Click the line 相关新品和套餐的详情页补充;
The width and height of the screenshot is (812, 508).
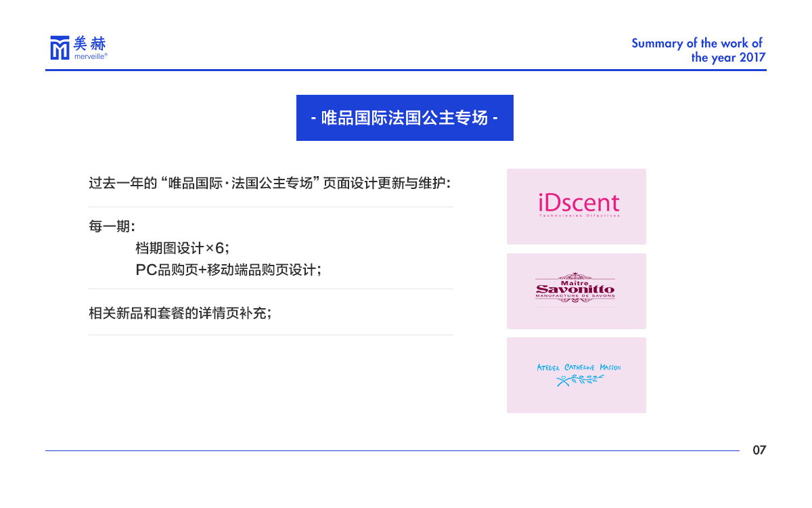coord(180,313)
